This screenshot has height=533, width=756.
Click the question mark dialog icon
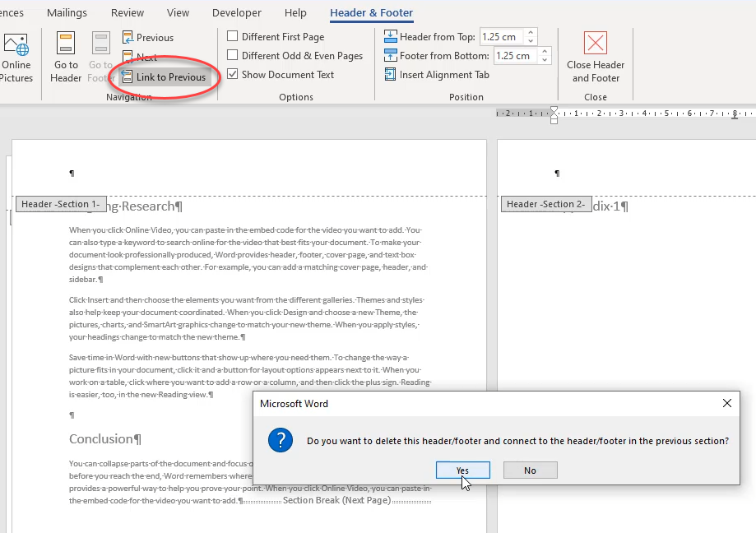coord(281,440)
